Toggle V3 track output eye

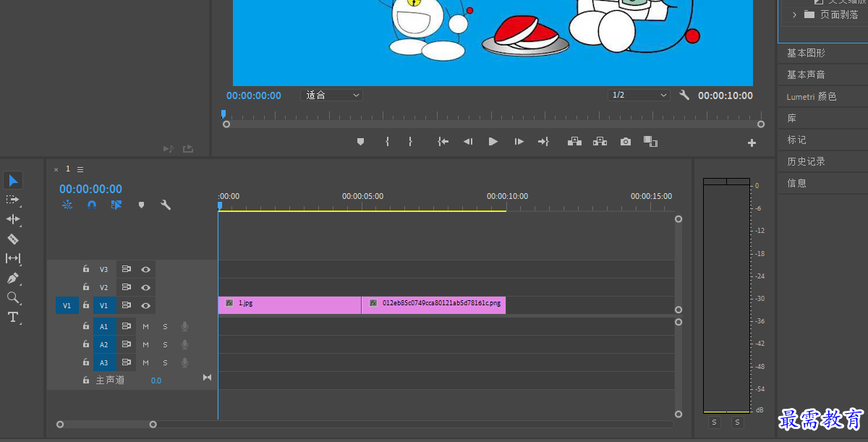pyautogui.click(x=146, y=269)
